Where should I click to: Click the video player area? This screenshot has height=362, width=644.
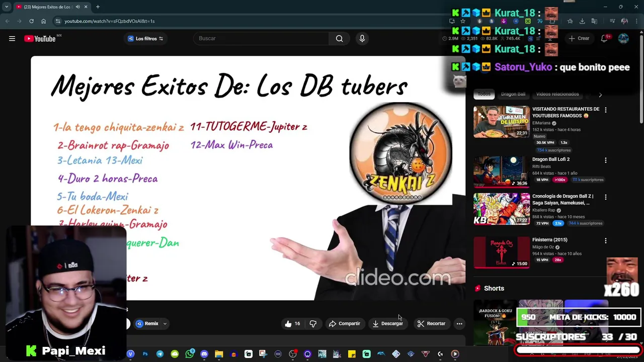[248, 178]
